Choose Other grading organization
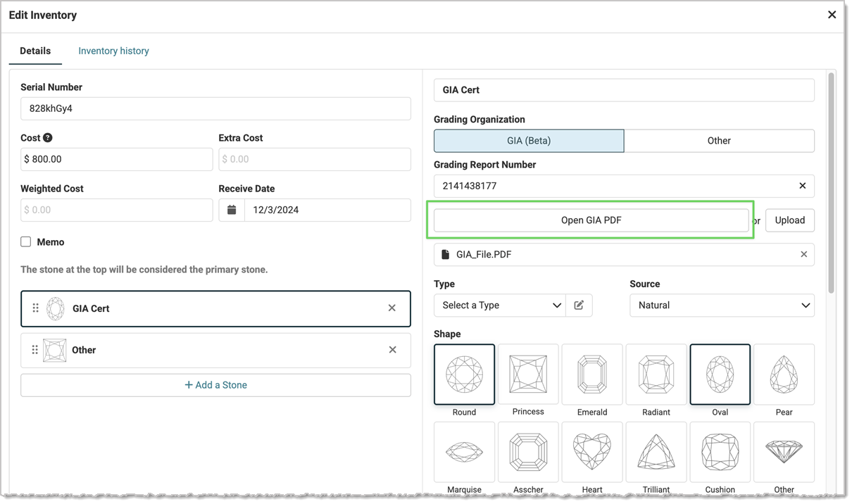 [x=719, y=141]
